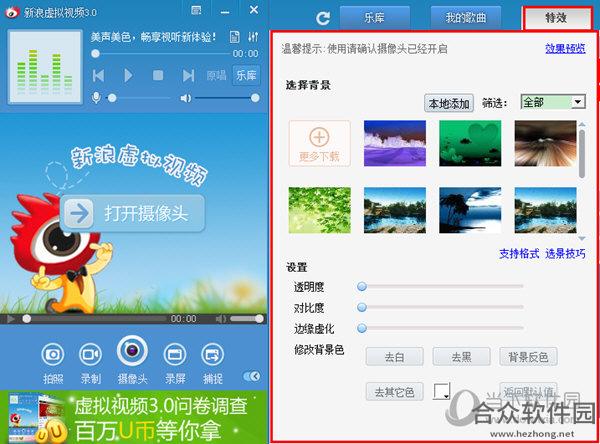Select the green leaves background thumbnail
Screen dimensions: 600x444
pyautogui.click(x=320, y=210)
